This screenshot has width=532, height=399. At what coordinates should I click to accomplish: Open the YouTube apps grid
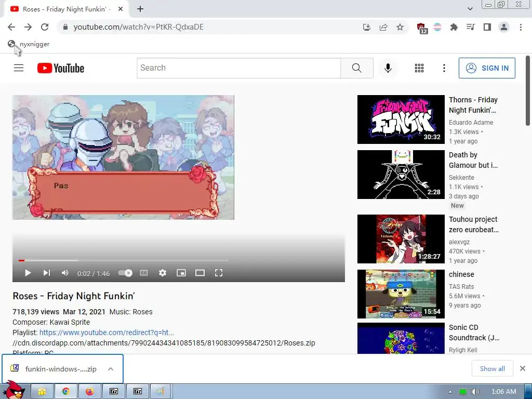tap(419, 68)
